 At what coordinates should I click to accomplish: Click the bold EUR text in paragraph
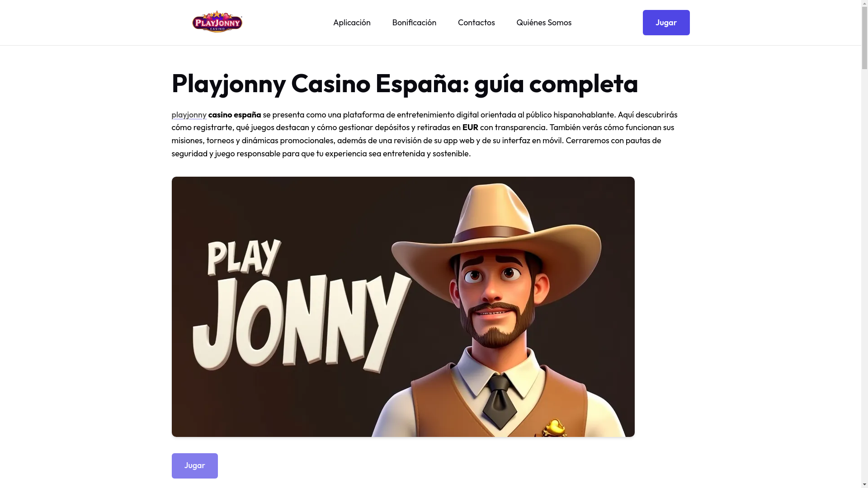coord(470,127)
